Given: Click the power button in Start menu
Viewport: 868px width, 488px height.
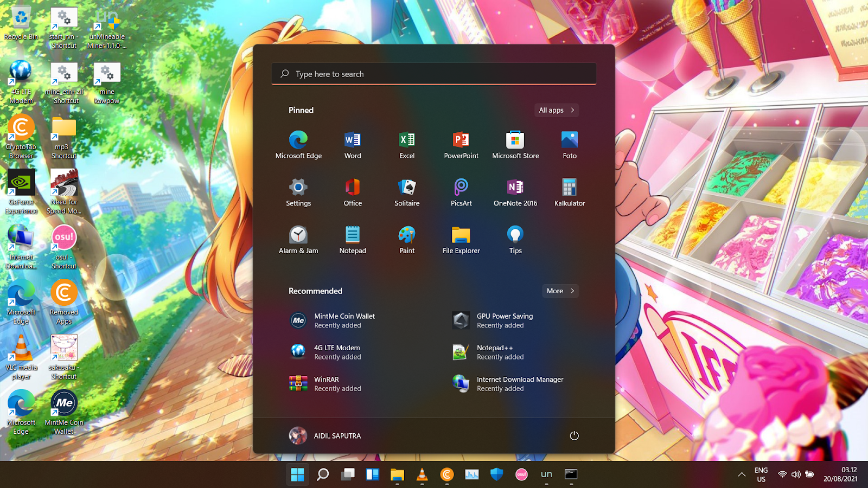Looking at the screenshot, I should point(574,436).
